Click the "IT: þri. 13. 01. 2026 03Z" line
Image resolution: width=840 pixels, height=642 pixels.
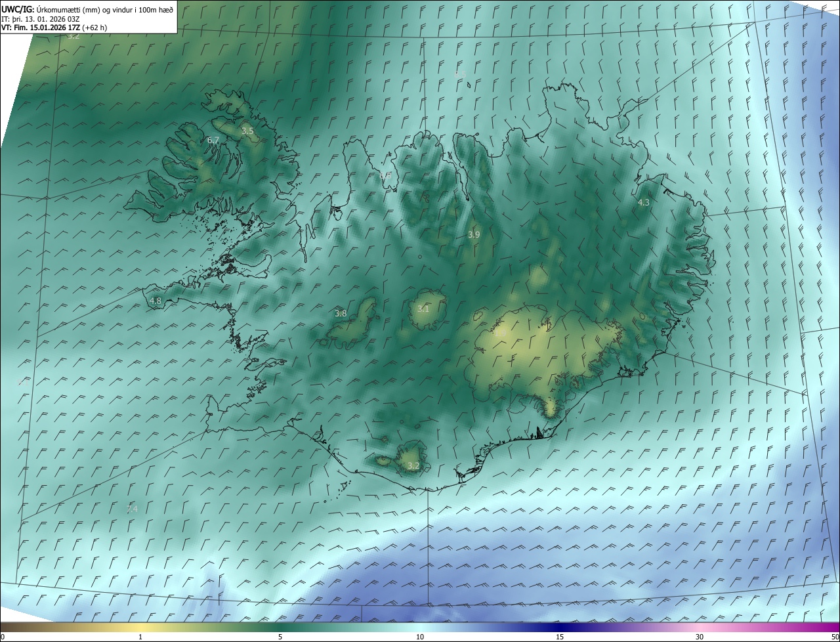tap(41, 18)
